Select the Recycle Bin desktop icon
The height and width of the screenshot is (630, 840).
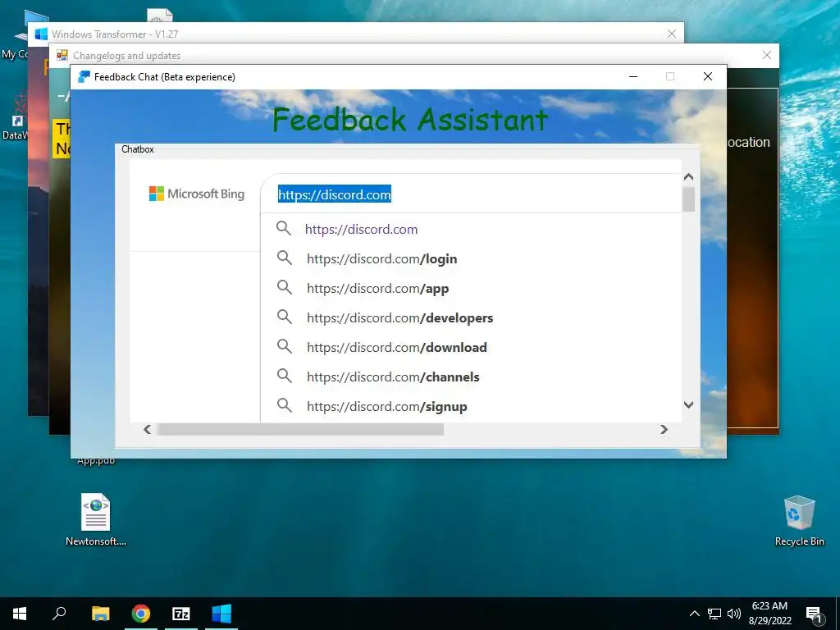[x=799, y=520]
